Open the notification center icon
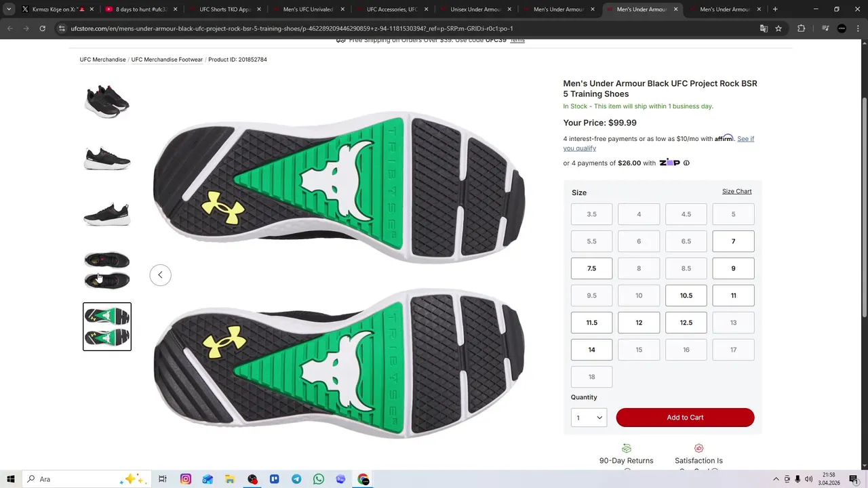The width and height of the screenshot is (868, 488). (853, 479)
